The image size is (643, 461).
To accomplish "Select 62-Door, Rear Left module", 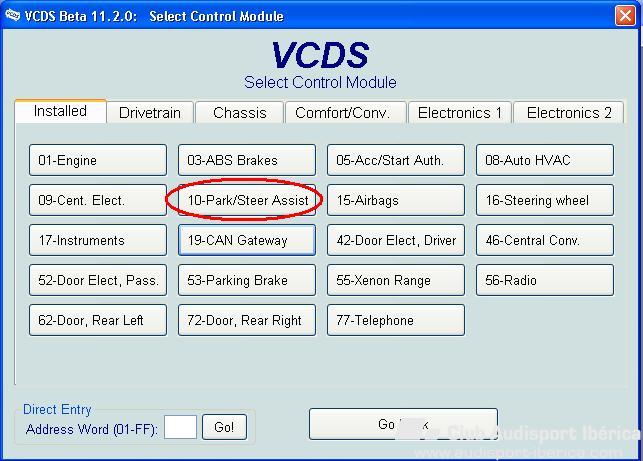I will coord(98,320).
